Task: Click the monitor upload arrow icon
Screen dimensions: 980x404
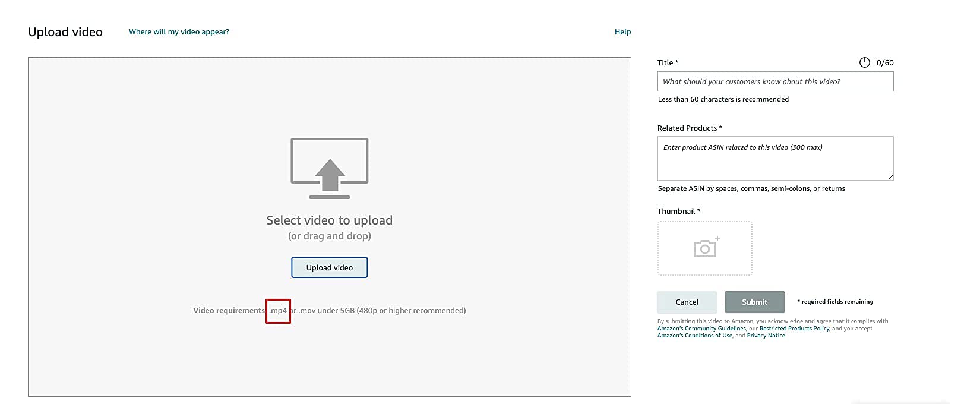Action: click(330, 168)
